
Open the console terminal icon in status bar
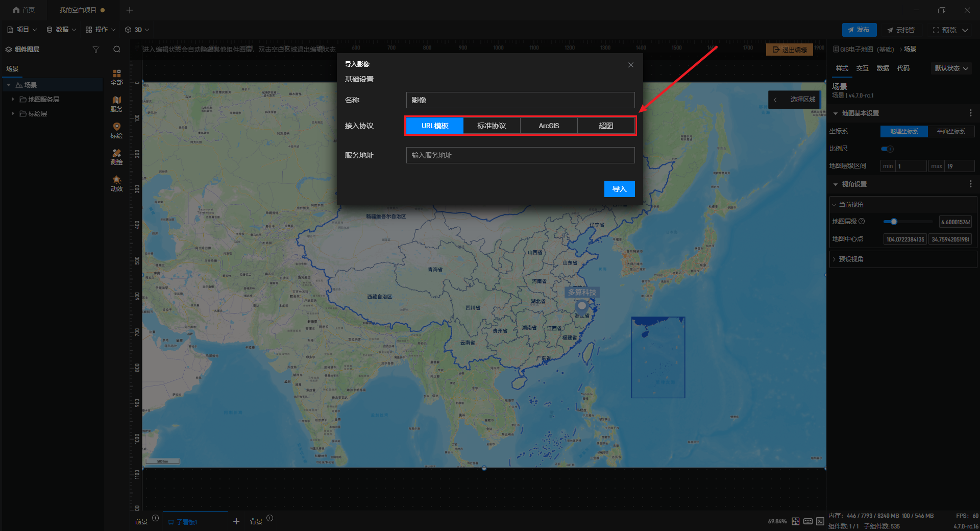pos(820,521)
